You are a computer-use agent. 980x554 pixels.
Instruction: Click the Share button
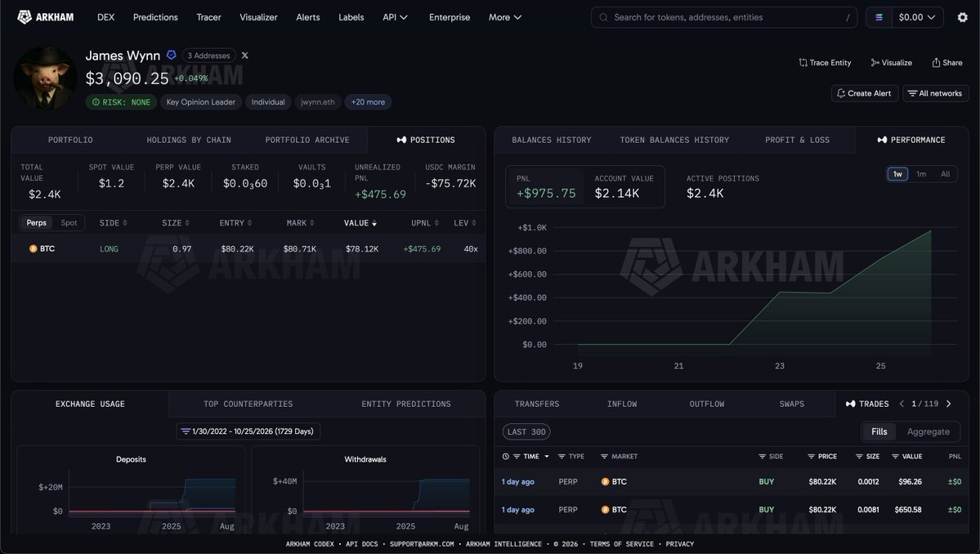click(x=946, y=62)
